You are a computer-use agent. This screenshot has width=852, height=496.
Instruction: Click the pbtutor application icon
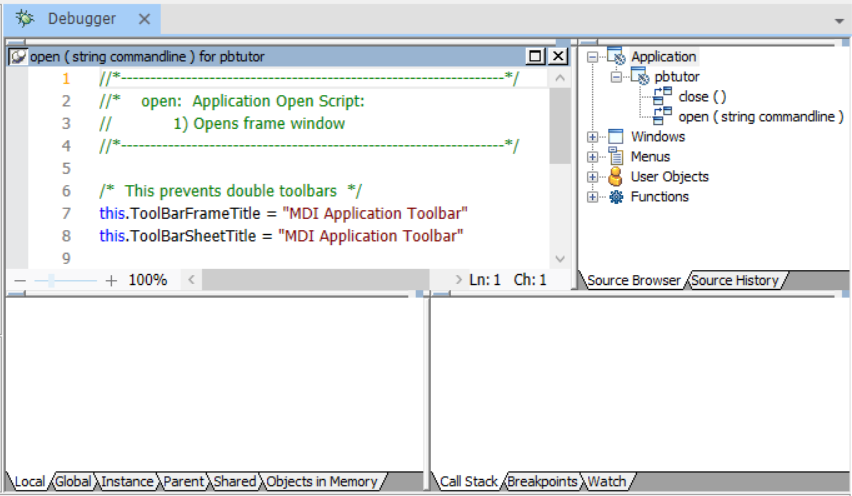pyautogui.click(x=640, y=77)
